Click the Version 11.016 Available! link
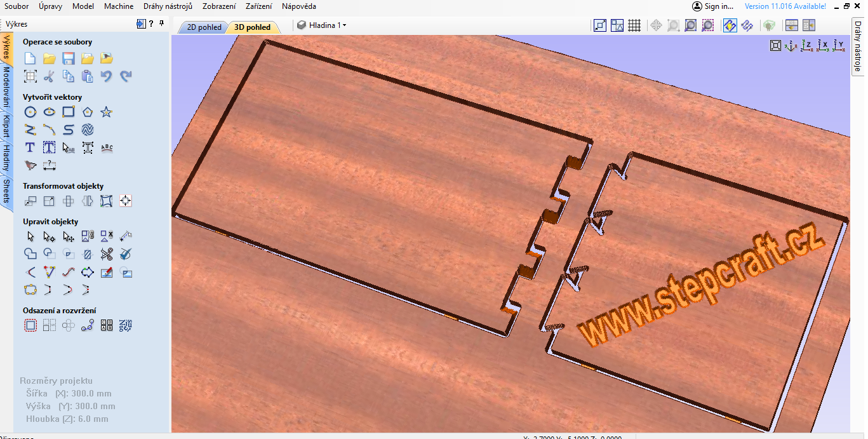The image size is (868, 439). (x=785, y=6)
